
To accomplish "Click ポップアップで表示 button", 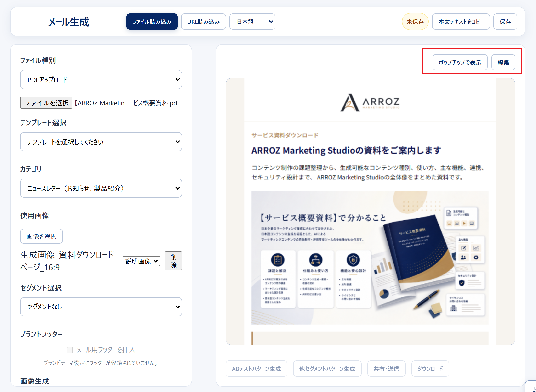I will click(x=460, y=62).
